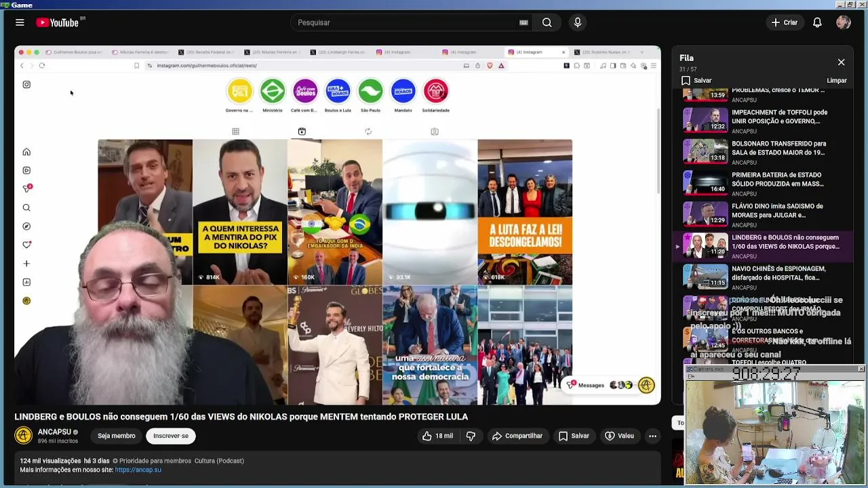Viewport: 868px width, 488px height.
Task: Open the reel MENTIRA DO PIX DO NIKOLAS
Action: coord(240,212)
